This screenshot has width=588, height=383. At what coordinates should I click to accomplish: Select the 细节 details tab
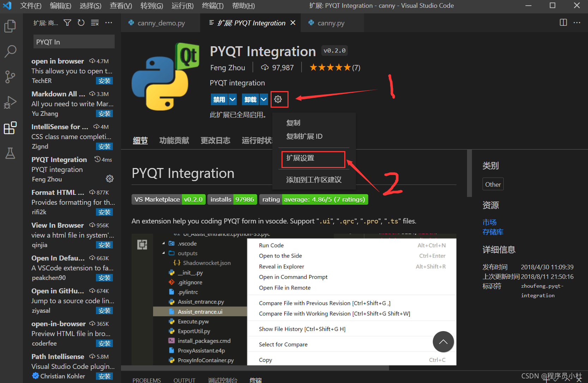140,140
